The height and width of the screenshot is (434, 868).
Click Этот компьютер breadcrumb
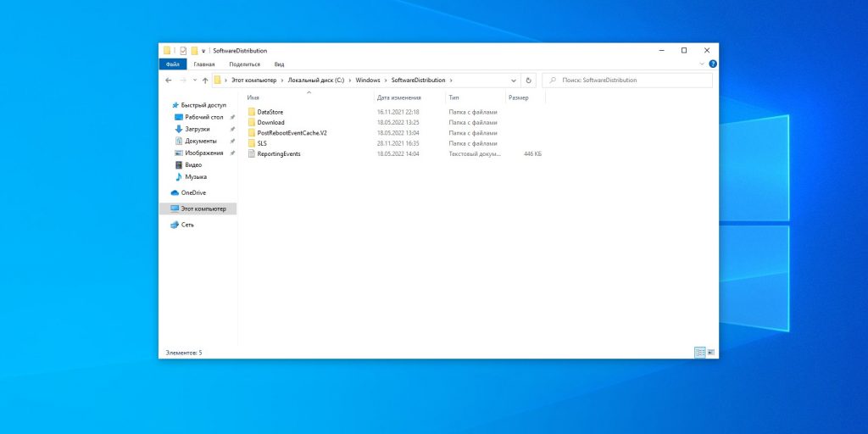tap(253, 81)
